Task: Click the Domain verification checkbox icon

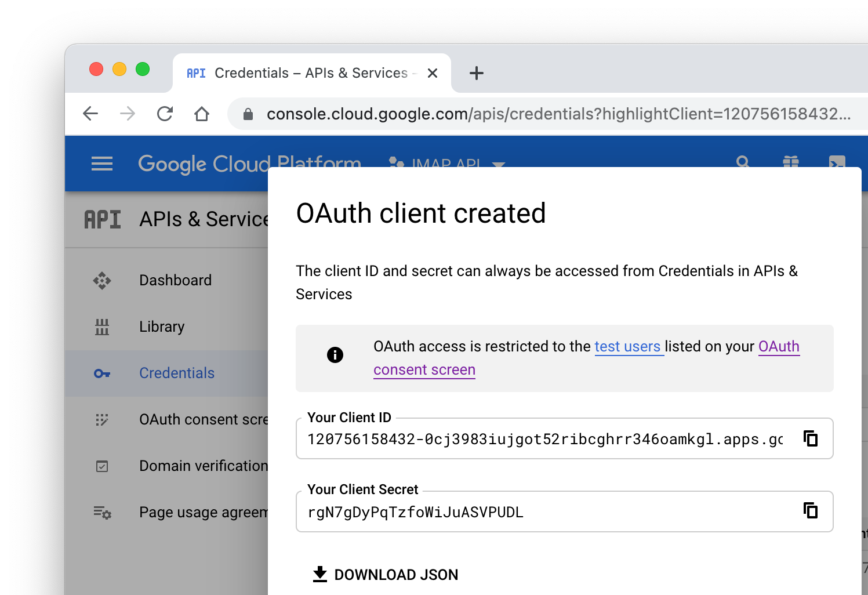Action: pos(102,466)
